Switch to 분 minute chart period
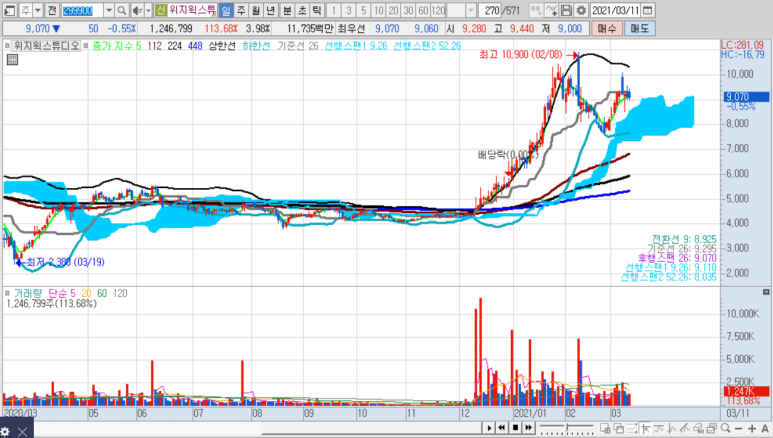 (287, 10)
